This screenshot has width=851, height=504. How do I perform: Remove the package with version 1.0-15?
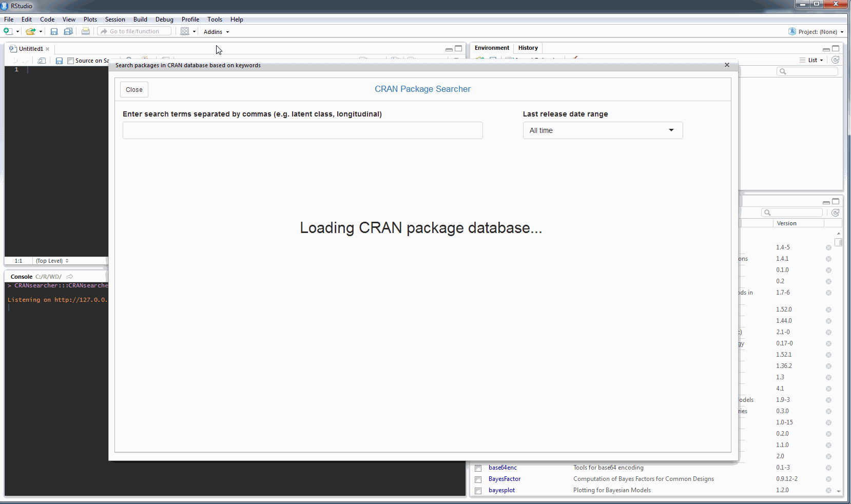pos(828,422)
